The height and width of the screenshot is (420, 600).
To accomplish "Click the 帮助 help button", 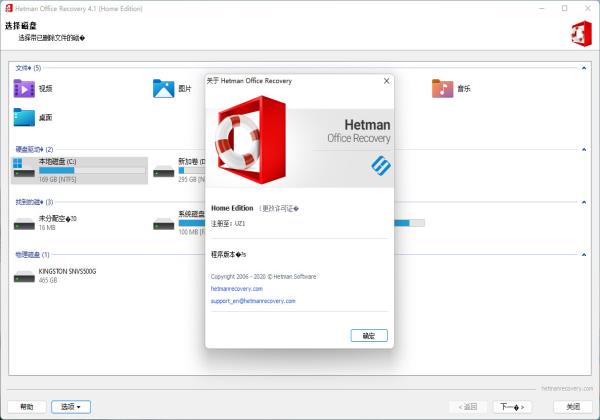I will click(x=27, y=407).
